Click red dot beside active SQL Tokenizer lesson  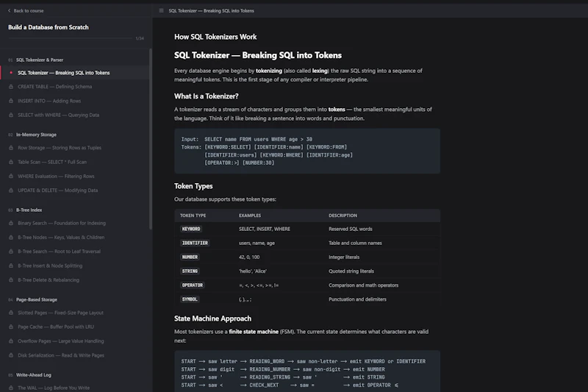11,73
